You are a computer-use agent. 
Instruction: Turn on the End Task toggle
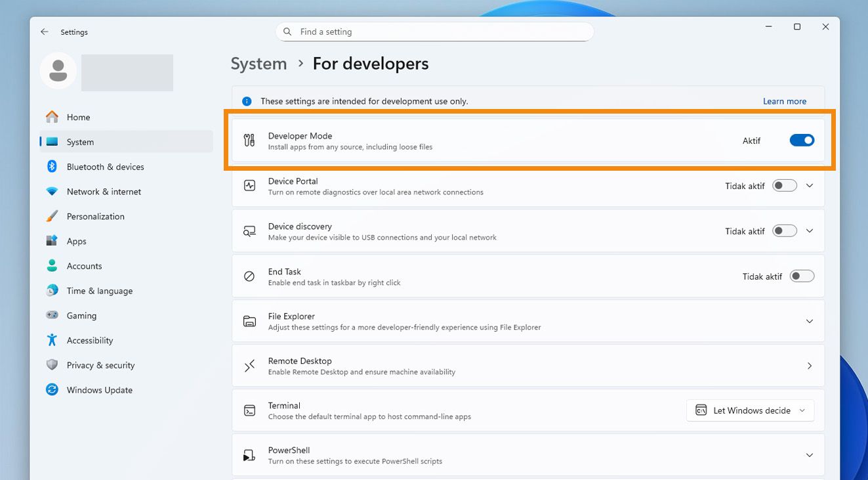pos(802,276)
